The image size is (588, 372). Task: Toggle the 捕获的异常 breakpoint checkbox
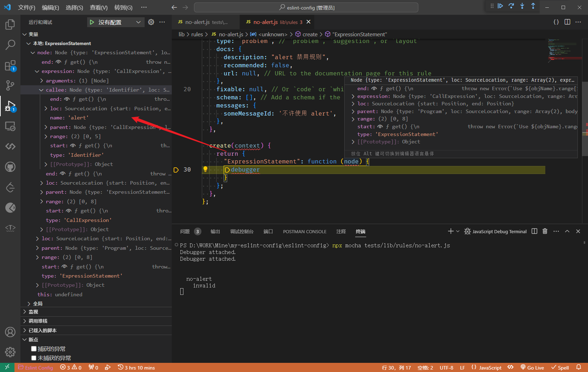tap(34, 349)
